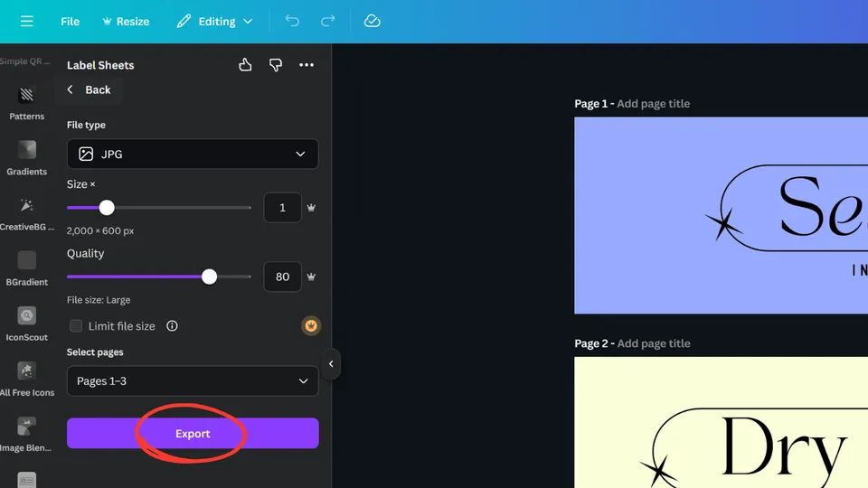Enable the Limit file size checkbox
Image resolution: width=868 pixels, height=488 pixels.
(x=76, y=326)
